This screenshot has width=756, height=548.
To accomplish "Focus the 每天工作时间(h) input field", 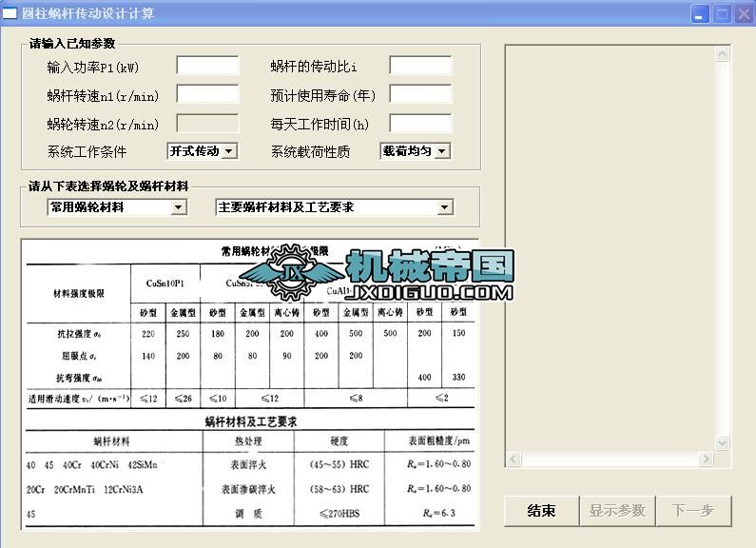I will (x=421, y=124).
